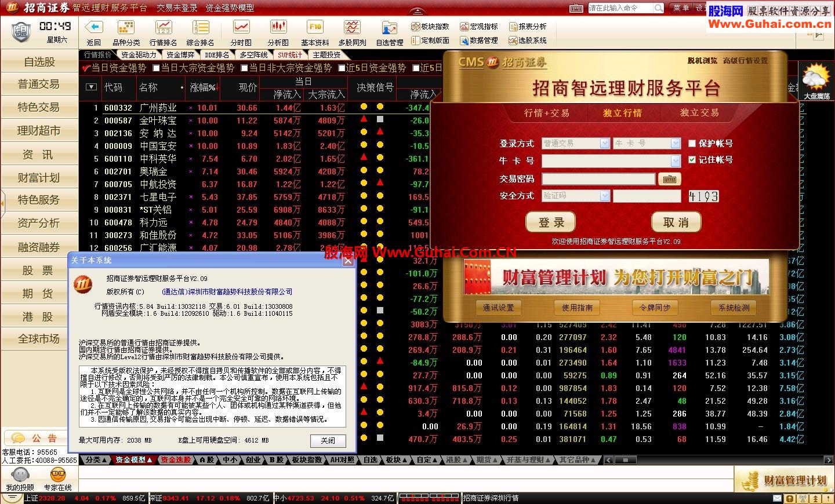Expand the 板块 bottom tab menu

coord(397,460)
